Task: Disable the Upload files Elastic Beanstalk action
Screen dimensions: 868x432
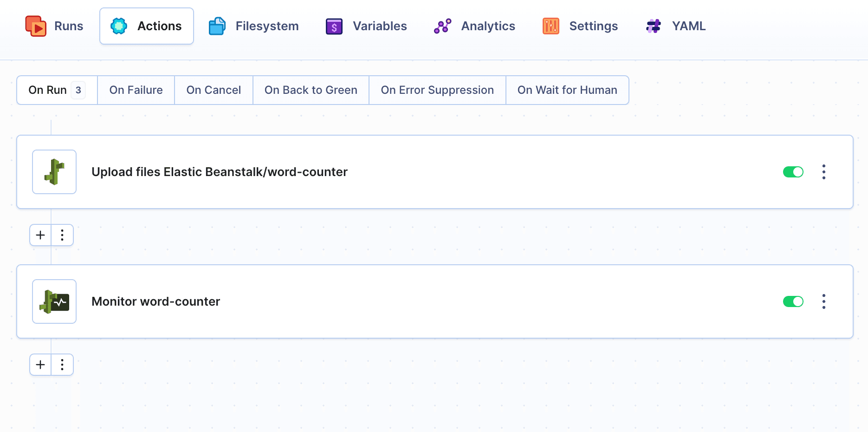Action: 793,172
